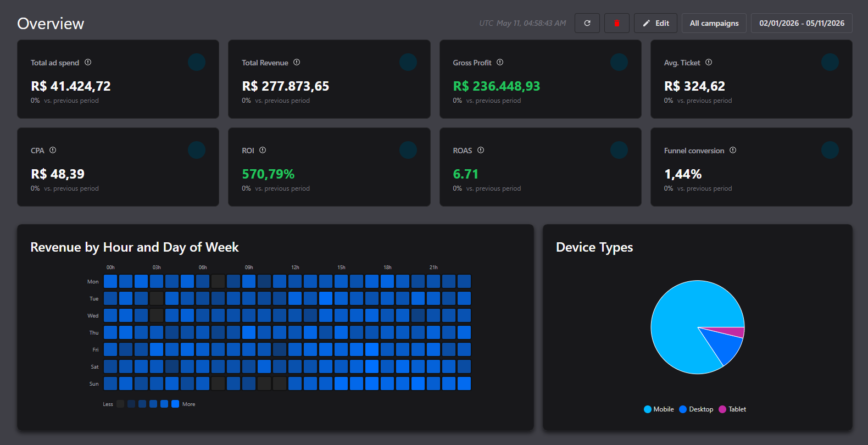Click the green 570,79% ROI value
The width and height of the screenshot is (868, 445).
pyautogui.click(x=268, y=174)
